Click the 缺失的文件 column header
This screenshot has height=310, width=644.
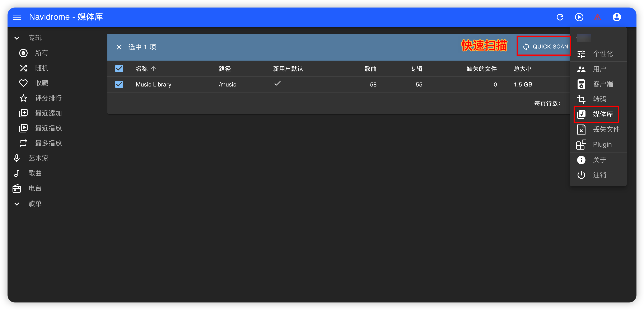(x=482, y=69)
